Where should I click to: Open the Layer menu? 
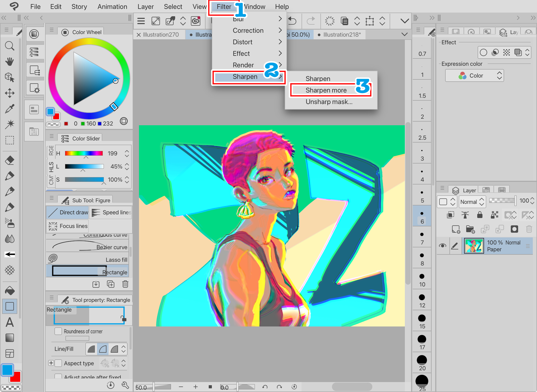(x=146, y=7)
